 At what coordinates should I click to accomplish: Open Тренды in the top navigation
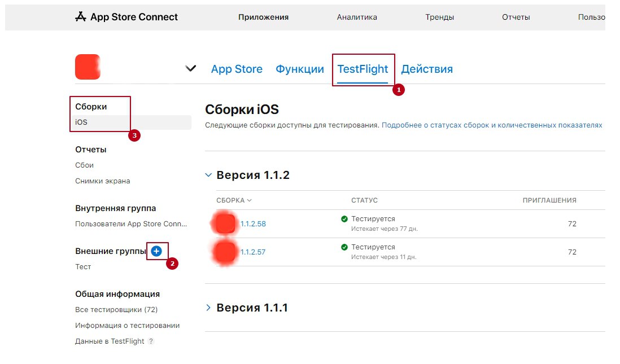tap(439, 17)
